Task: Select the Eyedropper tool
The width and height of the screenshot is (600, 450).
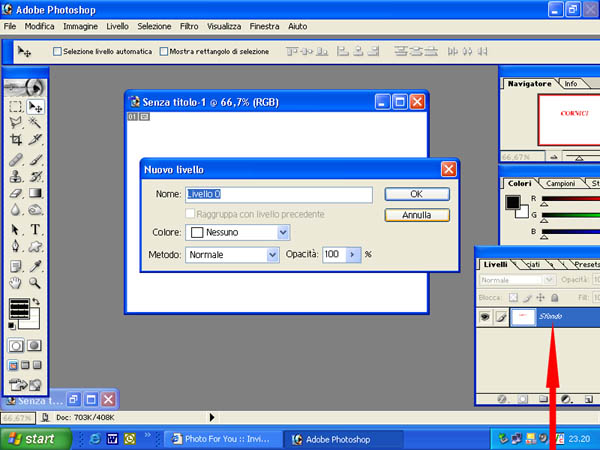Action: 35,266
